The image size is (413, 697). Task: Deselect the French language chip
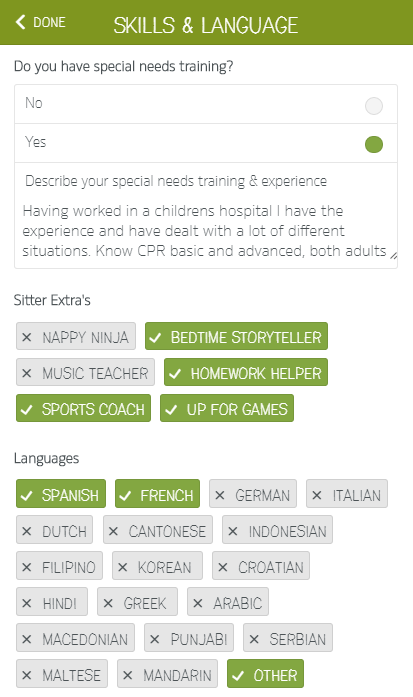157,494
